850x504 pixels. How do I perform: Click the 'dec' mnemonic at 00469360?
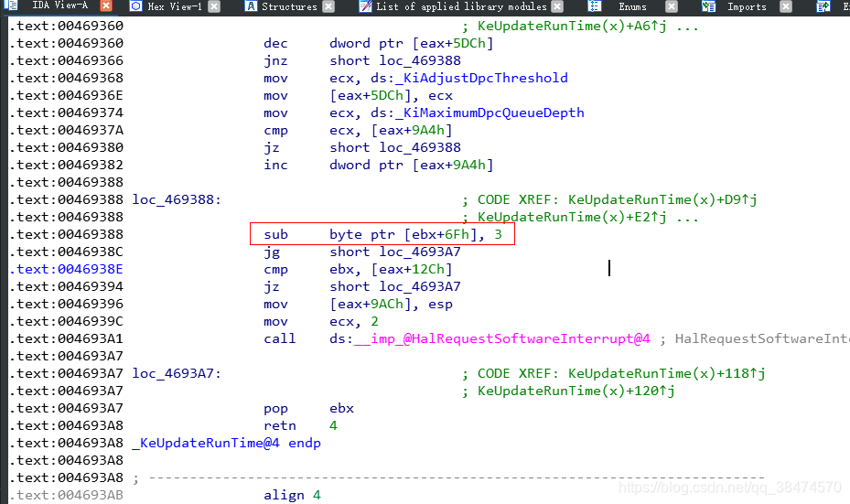click(275, 43)
